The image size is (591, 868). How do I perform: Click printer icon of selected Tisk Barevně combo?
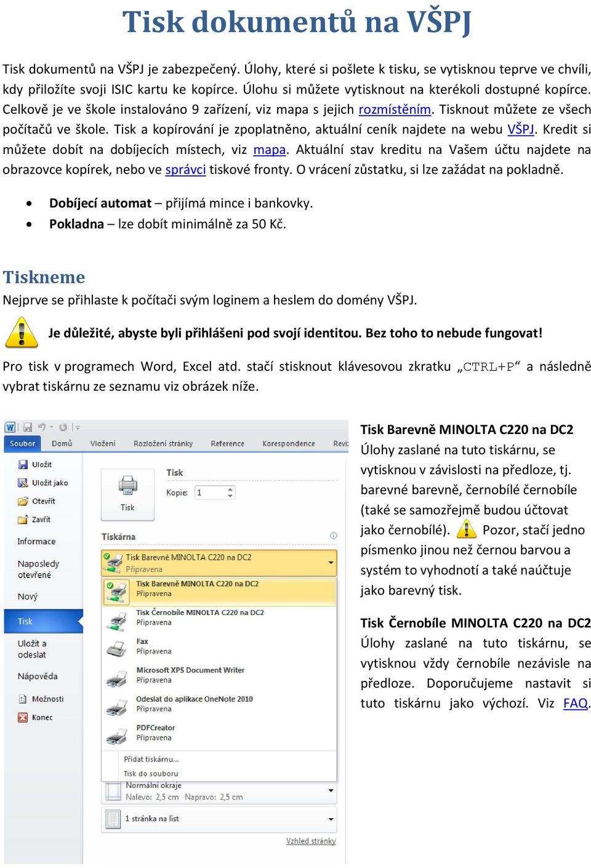113,563
